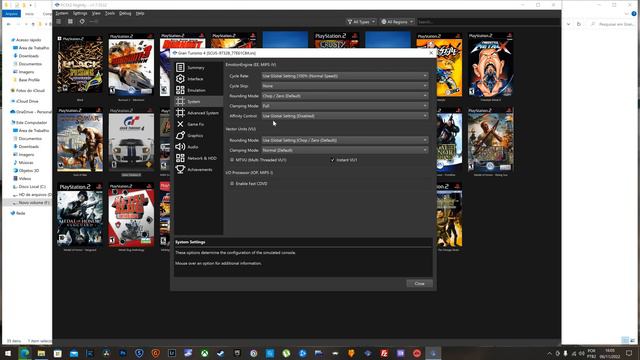Select the Black game cover
This screenshot has height=360, width=640.
80,65
